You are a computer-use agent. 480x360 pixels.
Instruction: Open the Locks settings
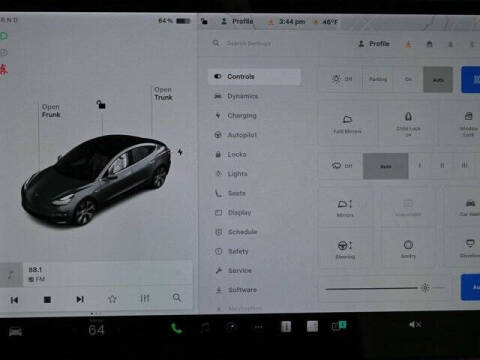point(230,154)
